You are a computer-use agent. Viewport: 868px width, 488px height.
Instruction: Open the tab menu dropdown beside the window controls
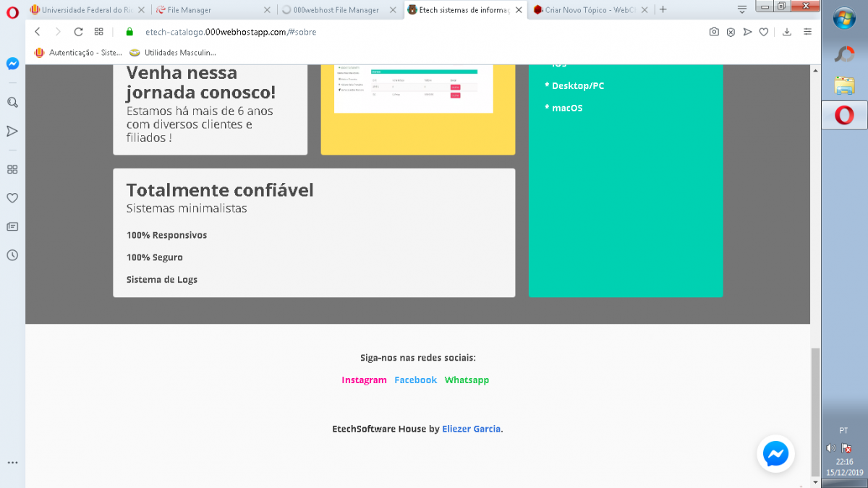[x=742, y=9]
